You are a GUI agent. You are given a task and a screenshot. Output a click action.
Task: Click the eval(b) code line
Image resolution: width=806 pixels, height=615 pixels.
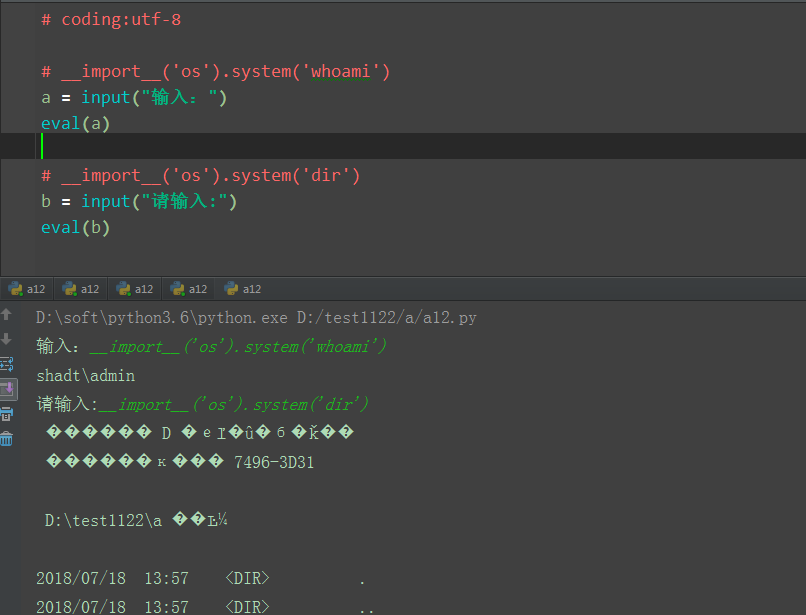click(x=76, y=227)
